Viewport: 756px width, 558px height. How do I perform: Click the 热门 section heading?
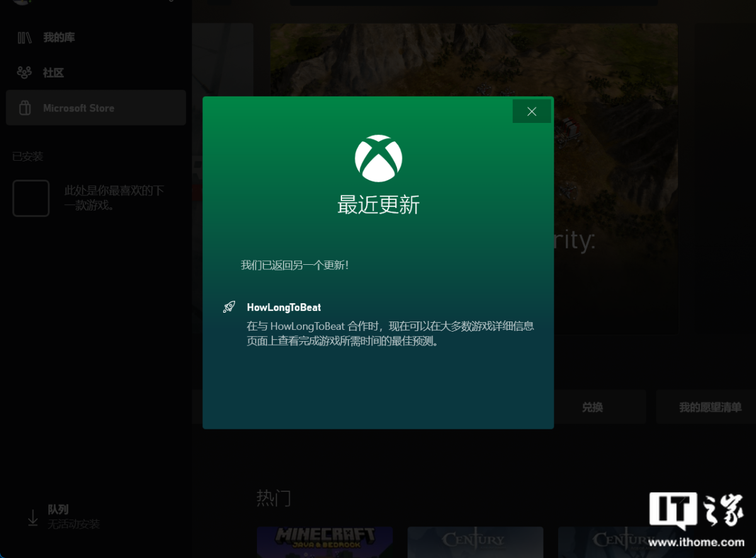tap(273, 498)
